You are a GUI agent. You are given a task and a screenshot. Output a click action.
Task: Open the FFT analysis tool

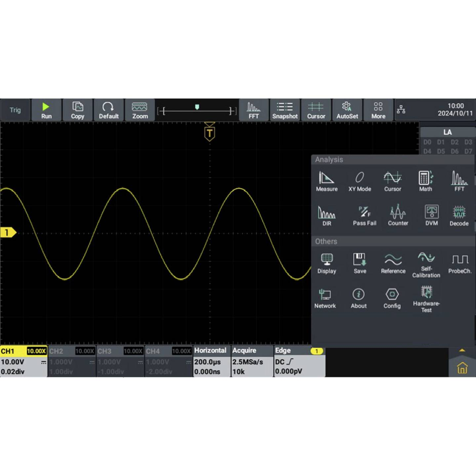click(459, 180)
